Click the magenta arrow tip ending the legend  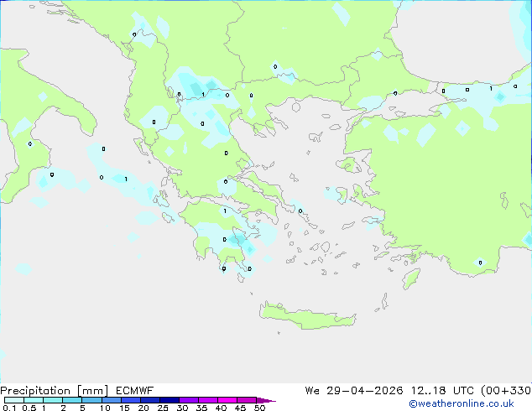(x=270, y=400)
